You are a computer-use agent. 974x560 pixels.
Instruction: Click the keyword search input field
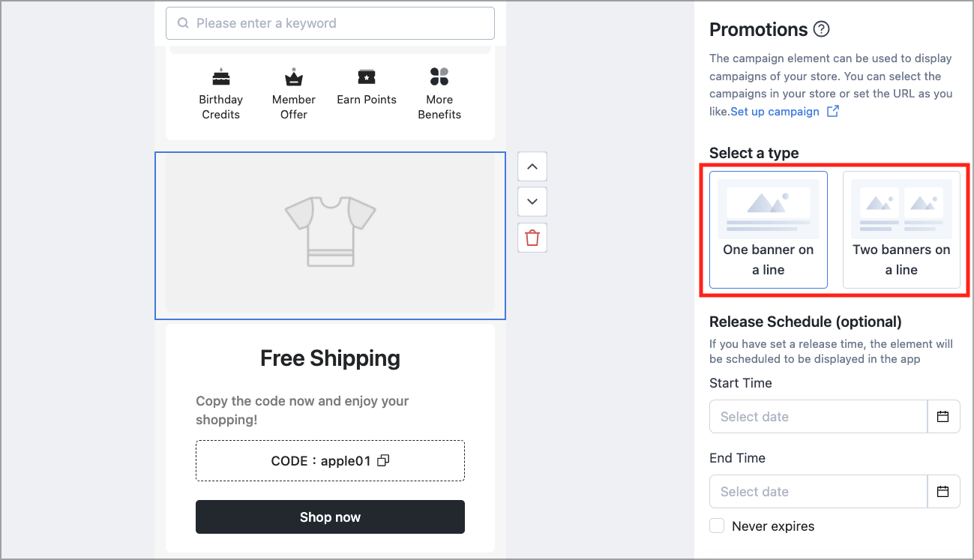point(330,23)
